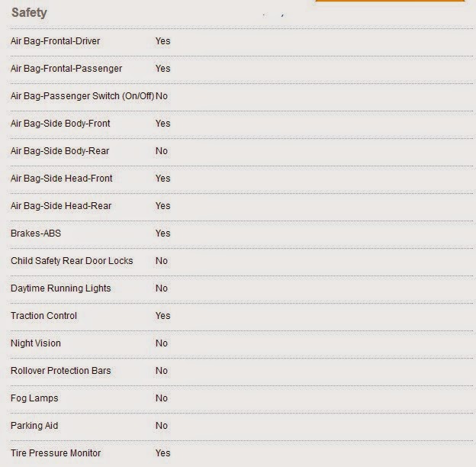Viewport: 476px width, 467px height.
Task: Select the Air Bag-Side Head-Front label
Action: coord(61,179)
